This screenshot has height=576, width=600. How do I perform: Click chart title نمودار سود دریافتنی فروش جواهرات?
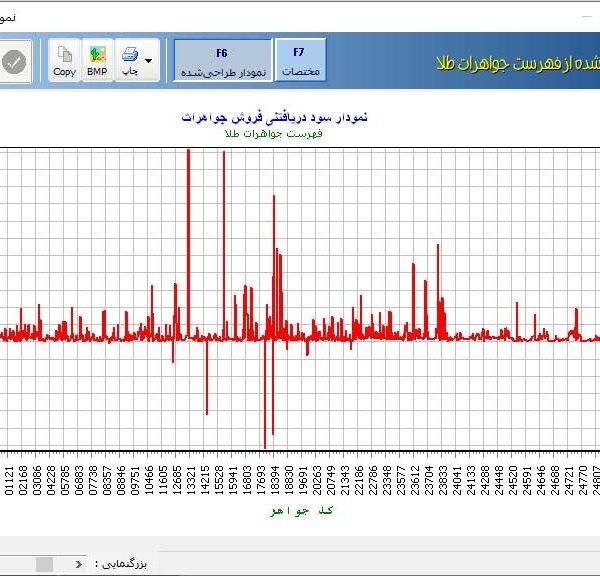(x=274, y=117)
